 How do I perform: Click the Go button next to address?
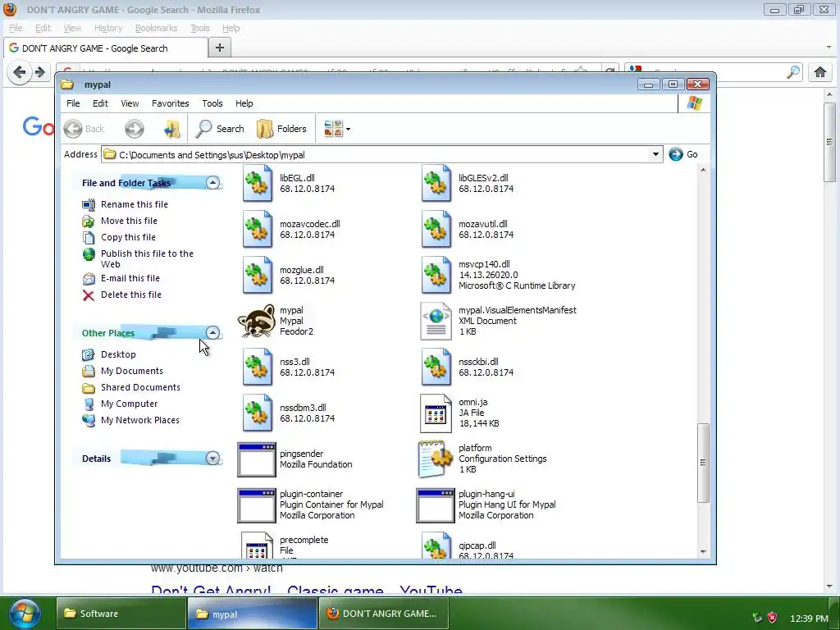point(683,154)
